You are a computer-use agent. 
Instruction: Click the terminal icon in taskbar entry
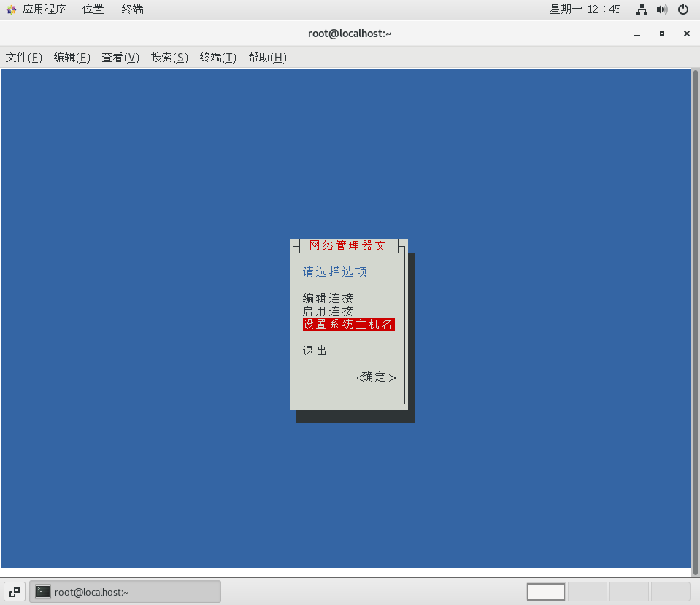pos(43,592)
